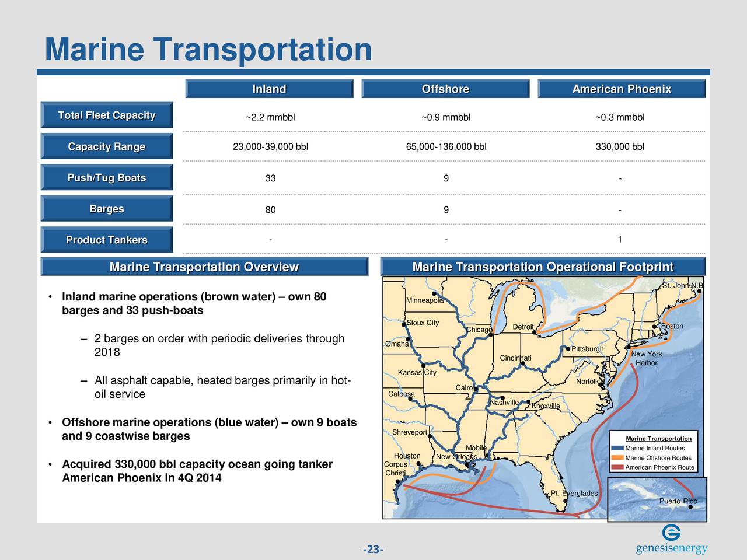Click the American Phoenix Route legend swatch
747x560 pixels.
coord(617,467)
